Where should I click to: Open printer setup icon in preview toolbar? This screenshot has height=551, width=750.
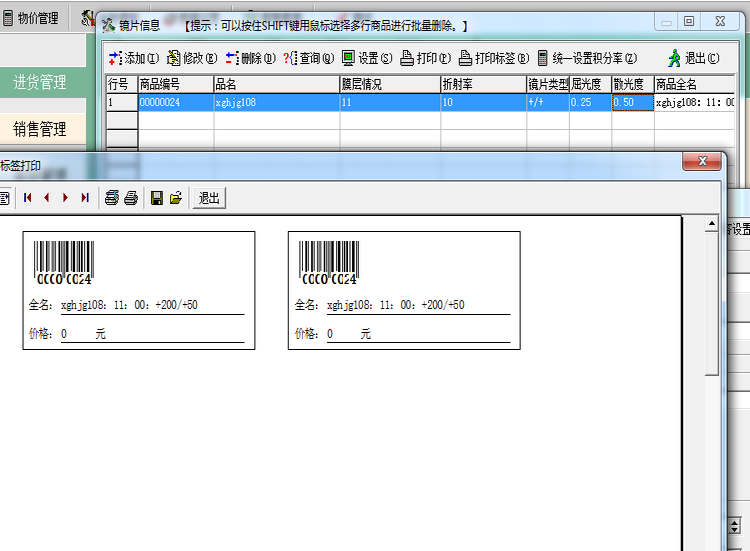[112, 198]
